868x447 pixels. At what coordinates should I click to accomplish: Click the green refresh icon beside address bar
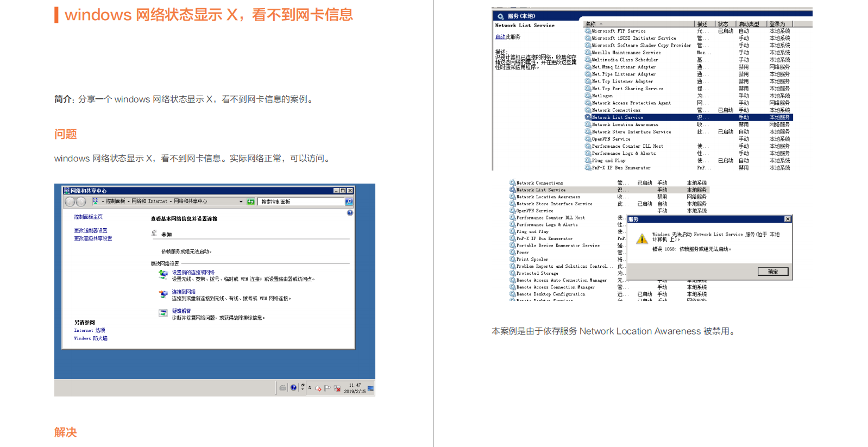click(250, 202)
